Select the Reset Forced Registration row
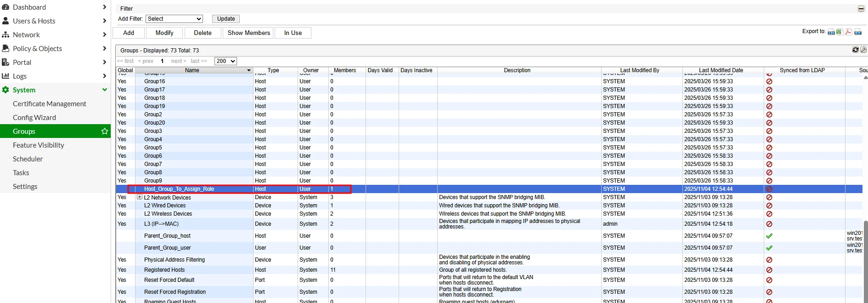 click(489, 292)
